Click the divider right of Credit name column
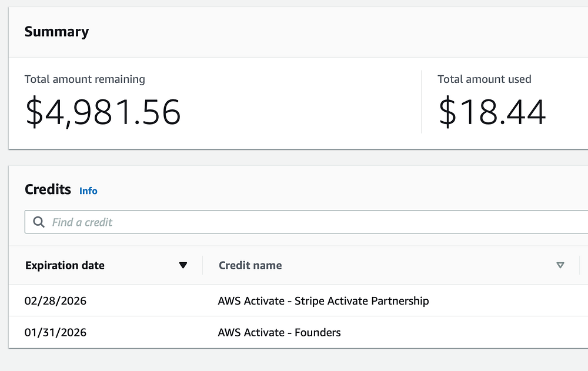Screen dimensions: 588x371 [580, 265]
